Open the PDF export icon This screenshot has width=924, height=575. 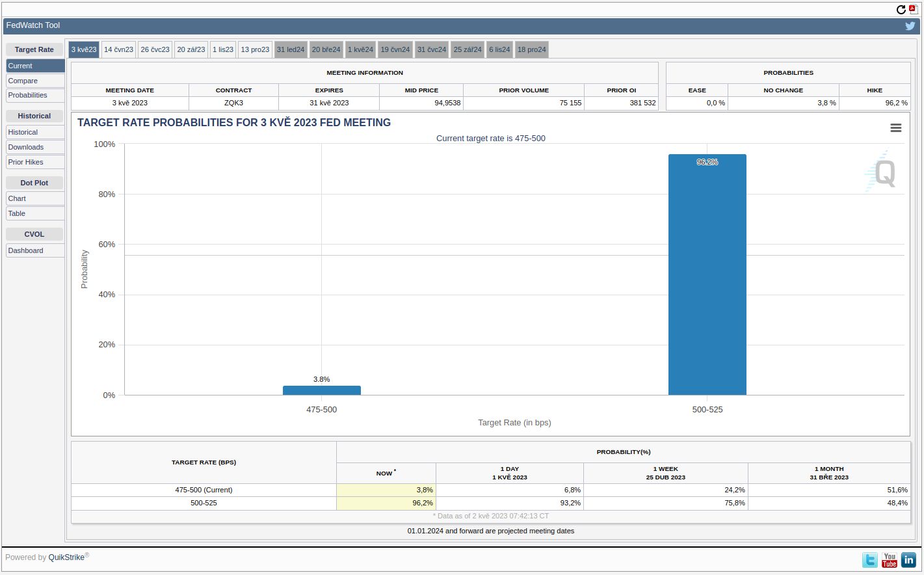click(913, 9)
